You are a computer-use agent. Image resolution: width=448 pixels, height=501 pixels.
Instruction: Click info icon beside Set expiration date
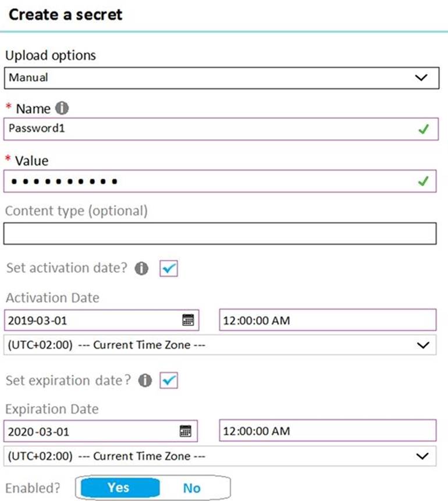pyautogui.click(x=145, y=380)
